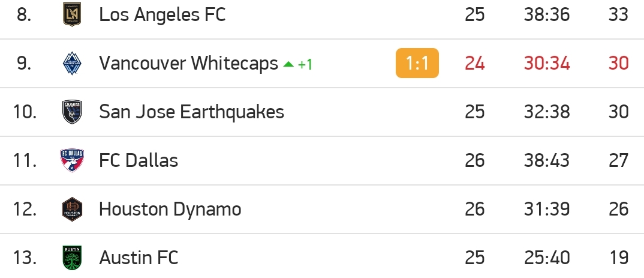The height and width of the screenshot is (278, 644).
Task: Open the FC Dallas team name
Action: point(139,160)
